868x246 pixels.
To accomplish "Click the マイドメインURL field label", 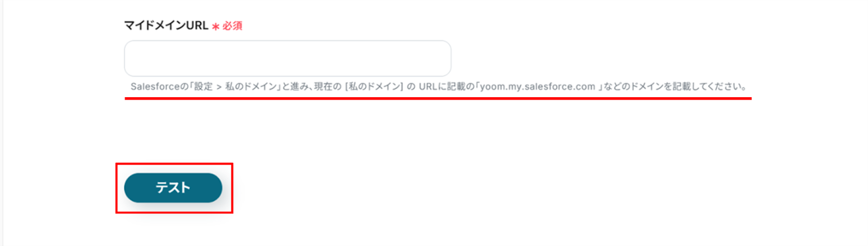I will point(166,26).
